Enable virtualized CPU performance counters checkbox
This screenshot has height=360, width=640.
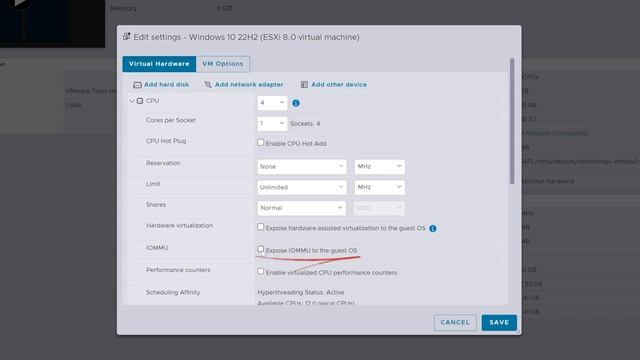[260, 271]
